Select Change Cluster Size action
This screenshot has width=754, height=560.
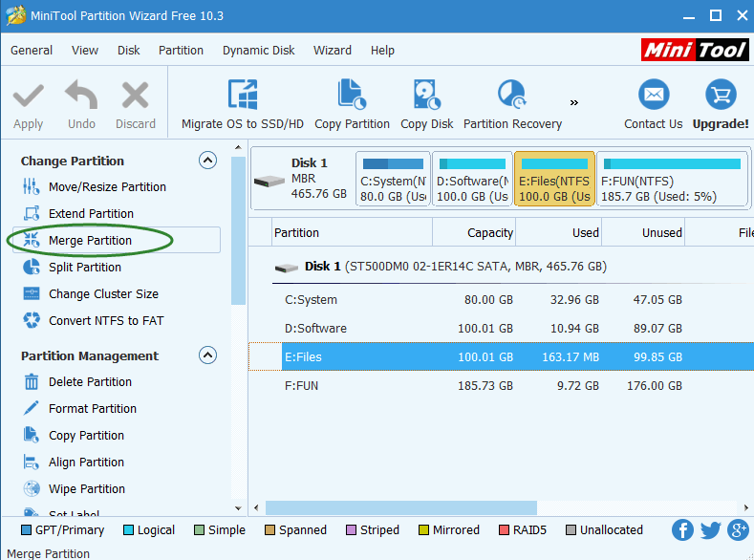click(x=103, y=294)
